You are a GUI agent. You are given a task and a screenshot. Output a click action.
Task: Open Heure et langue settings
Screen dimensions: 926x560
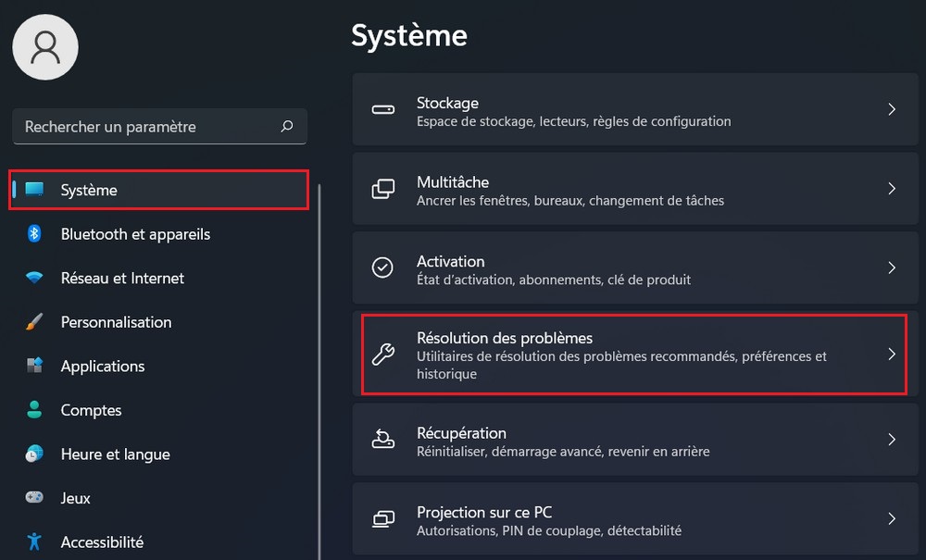115,454
